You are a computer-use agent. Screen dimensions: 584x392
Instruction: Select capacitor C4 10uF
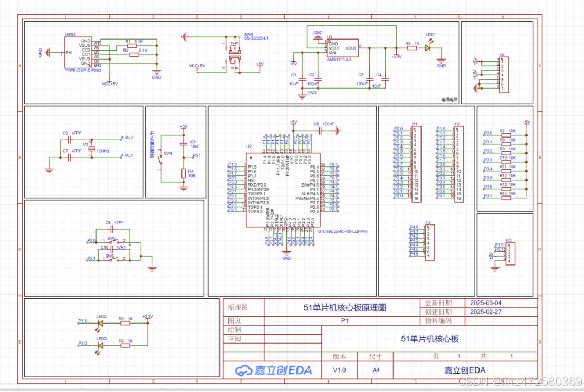(386, 79)
